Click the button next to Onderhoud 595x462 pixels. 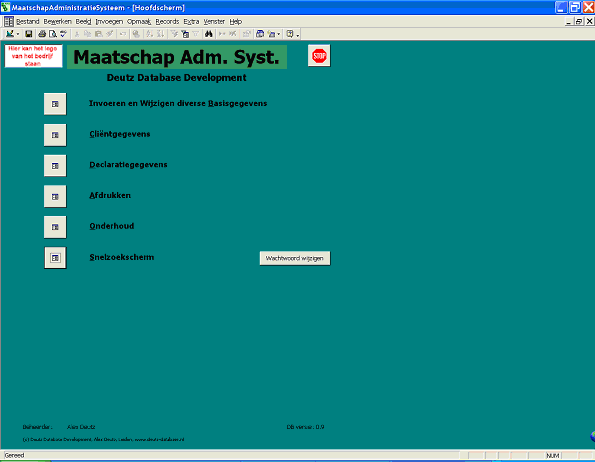[x=55, y=227]
